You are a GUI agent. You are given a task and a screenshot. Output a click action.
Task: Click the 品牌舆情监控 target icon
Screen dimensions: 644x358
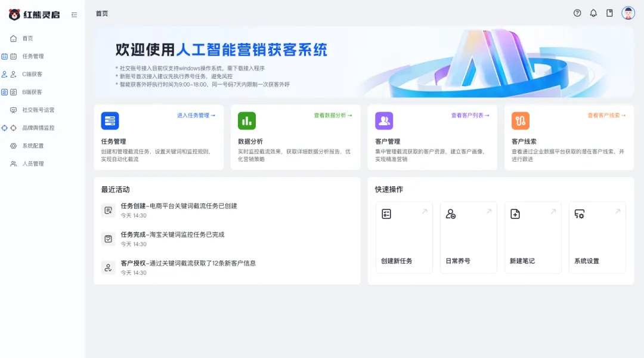(14, 127)
